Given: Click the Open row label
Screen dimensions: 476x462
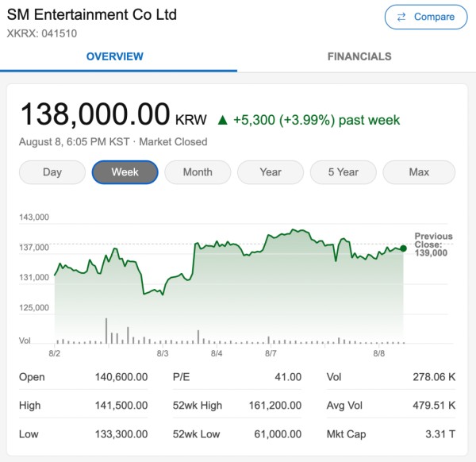Looking at the screenshot, I should [x=32, y=377].
